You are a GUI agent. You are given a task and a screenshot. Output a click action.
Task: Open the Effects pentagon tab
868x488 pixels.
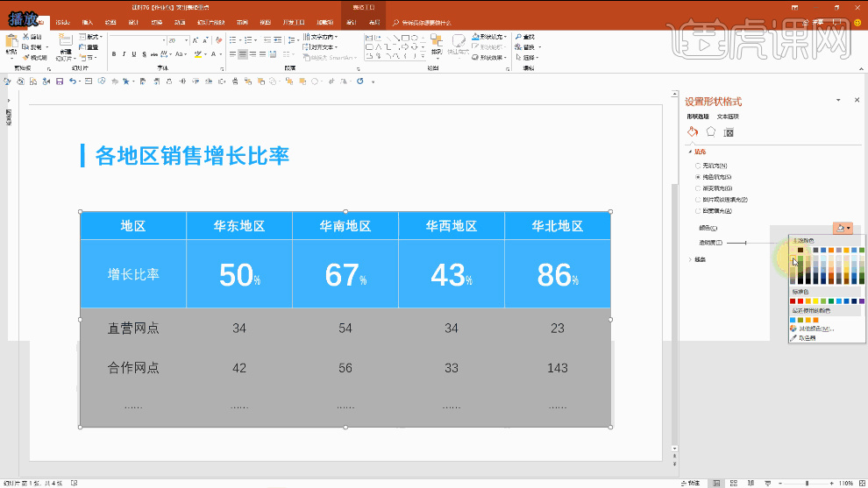click(x=711, y=132)
